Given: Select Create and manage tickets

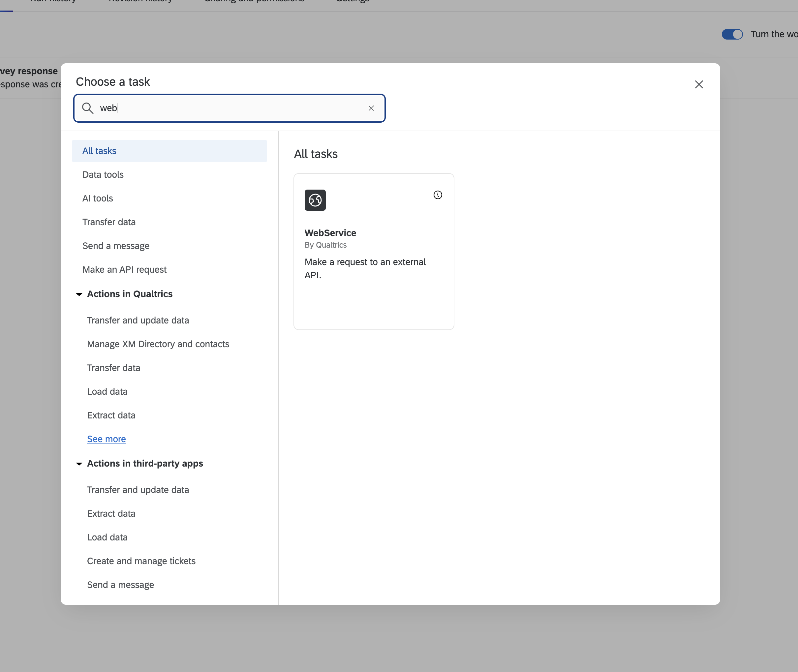Looking at the screenshot, I should 141,561.
